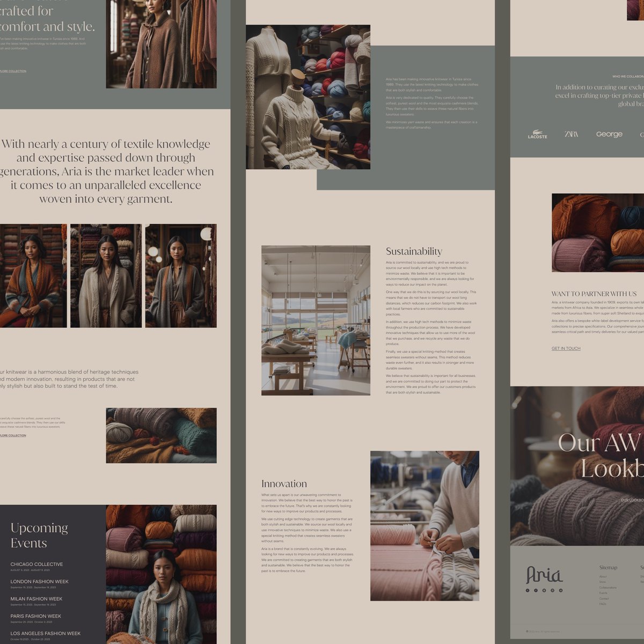Click the Lacoste brand logo
The width and height of the screenshot is (644, 644).
537,135
